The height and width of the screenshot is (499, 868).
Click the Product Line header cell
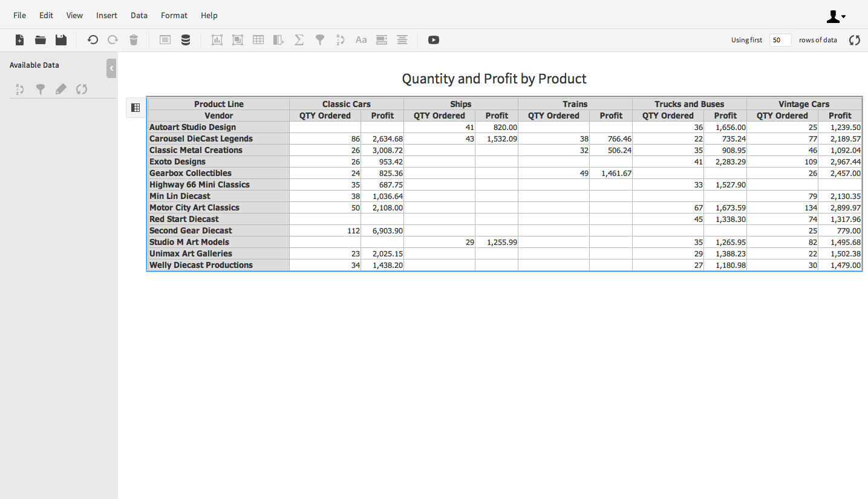(219, 104)
